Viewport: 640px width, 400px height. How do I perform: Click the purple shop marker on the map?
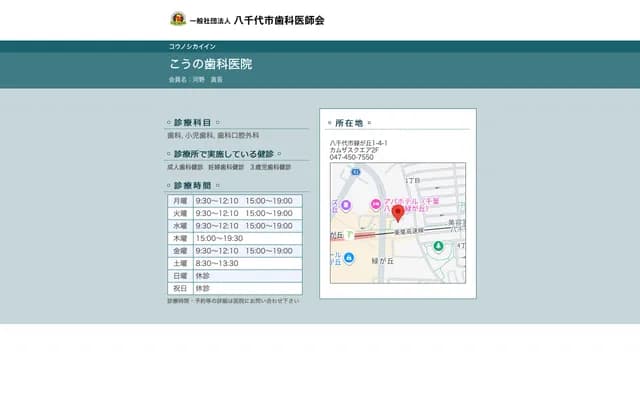pyautogui.click(x=346, y=205)
